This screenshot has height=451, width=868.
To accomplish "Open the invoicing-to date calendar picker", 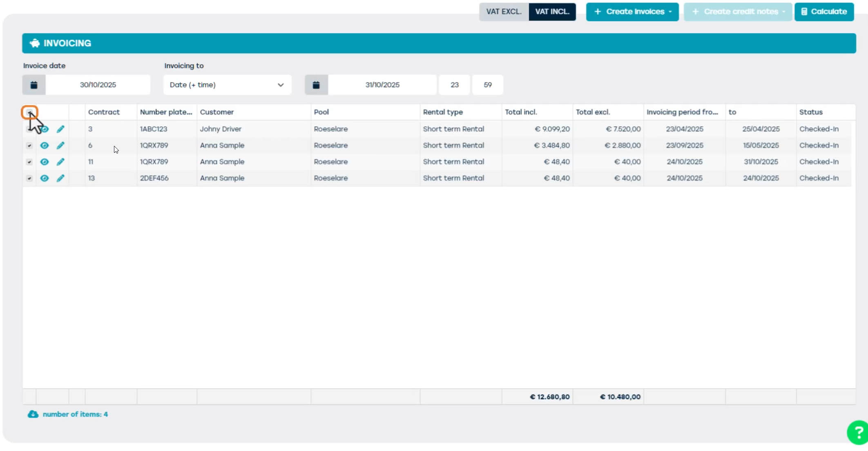I will [316, 85].
